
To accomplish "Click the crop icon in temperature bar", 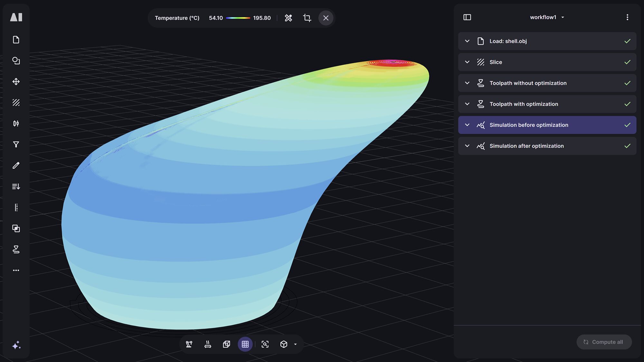I will [307, 18].
